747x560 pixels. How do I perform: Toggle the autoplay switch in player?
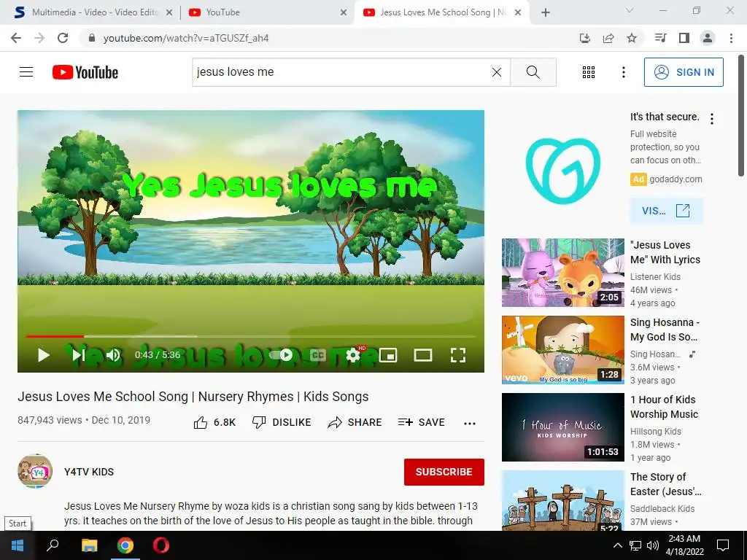point(282,355)
